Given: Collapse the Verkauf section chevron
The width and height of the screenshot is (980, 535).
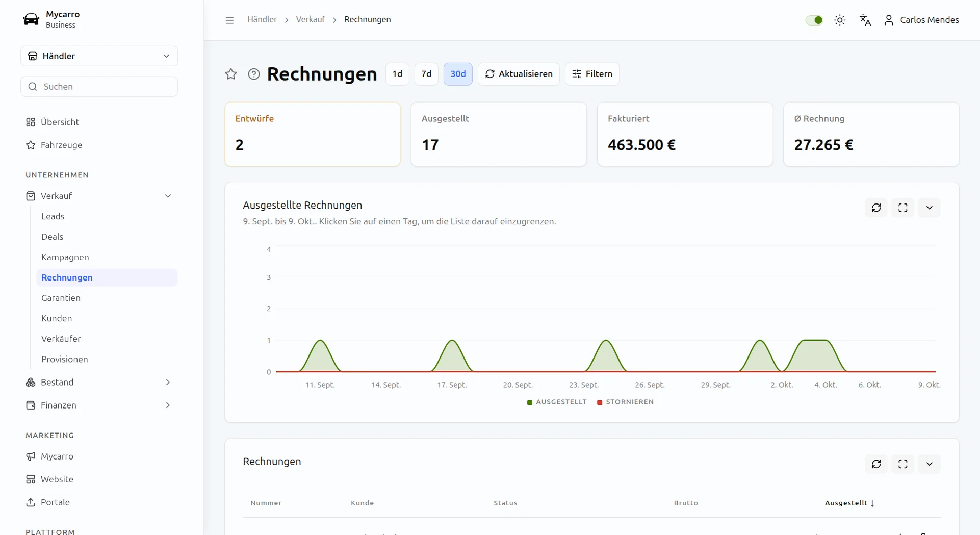Looking at the screenshot, I should click(x=168, y=196).
